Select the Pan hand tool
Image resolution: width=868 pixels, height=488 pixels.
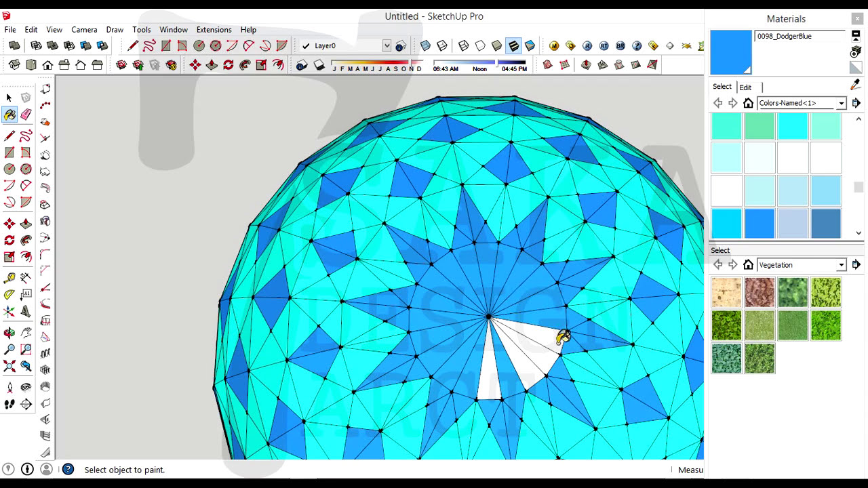pos(26,333)
